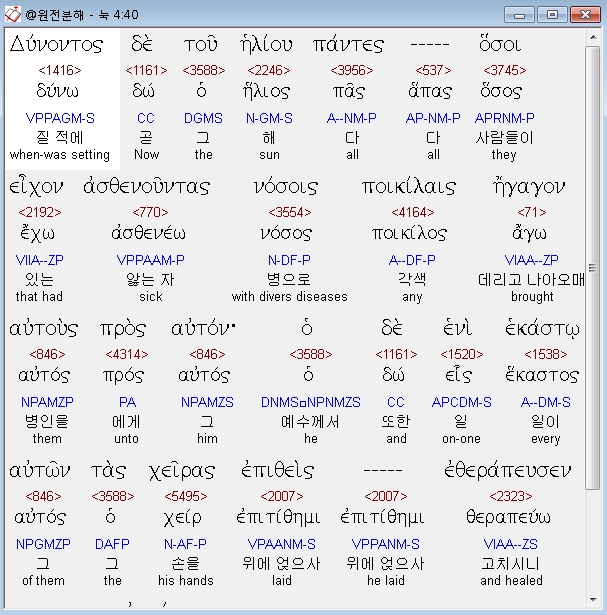Select the Greek word ἐπιθεὶς
The width and height of the screenshot is (607, 615).
[278, 471]
